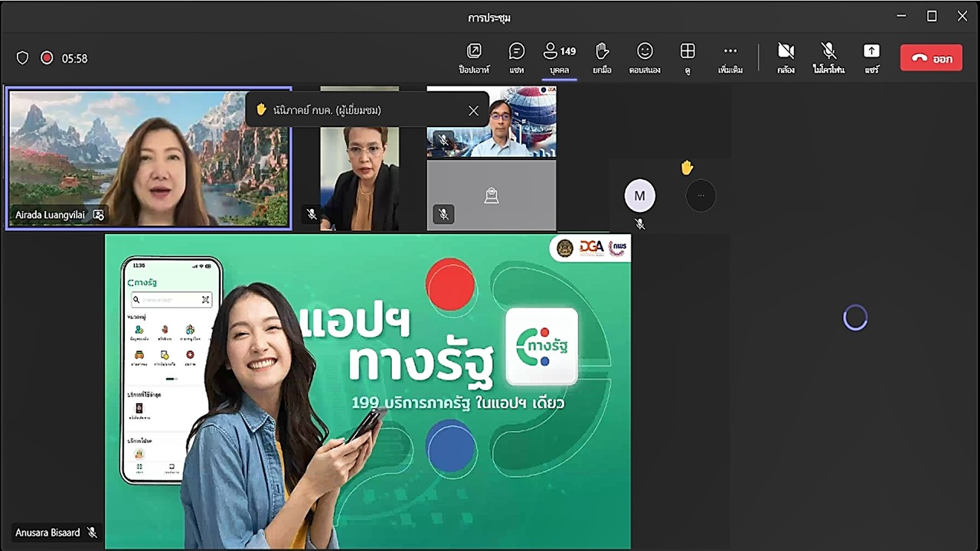
Task: Click the ทางรัฐ app logo on the slide
Action: coord(542,347)
